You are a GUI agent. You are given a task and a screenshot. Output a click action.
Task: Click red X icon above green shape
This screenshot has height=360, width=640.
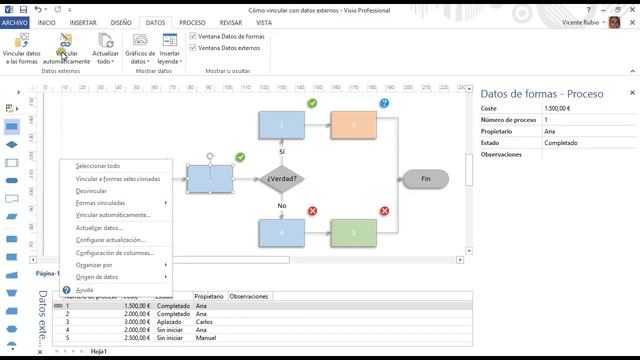click(384, 211)
